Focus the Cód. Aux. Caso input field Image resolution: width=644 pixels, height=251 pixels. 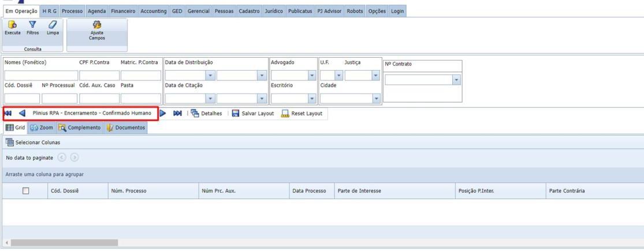[99, 99]
